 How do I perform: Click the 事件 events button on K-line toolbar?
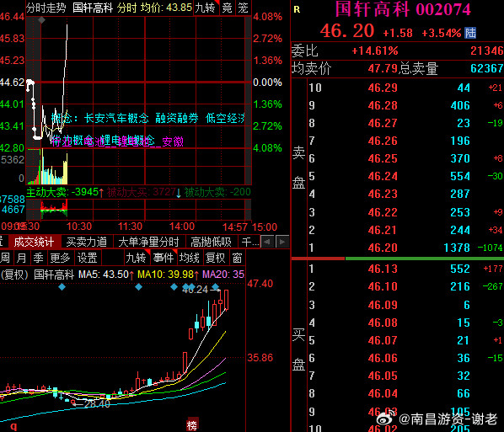164,258
